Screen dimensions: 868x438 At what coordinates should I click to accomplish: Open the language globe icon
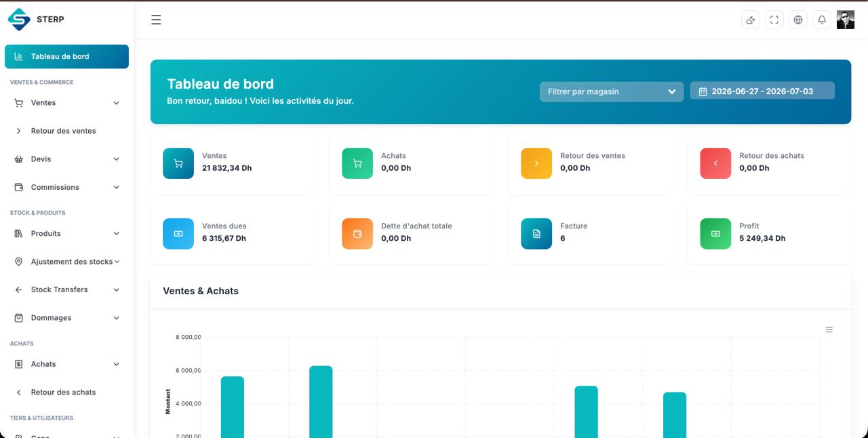click(798, 20)
